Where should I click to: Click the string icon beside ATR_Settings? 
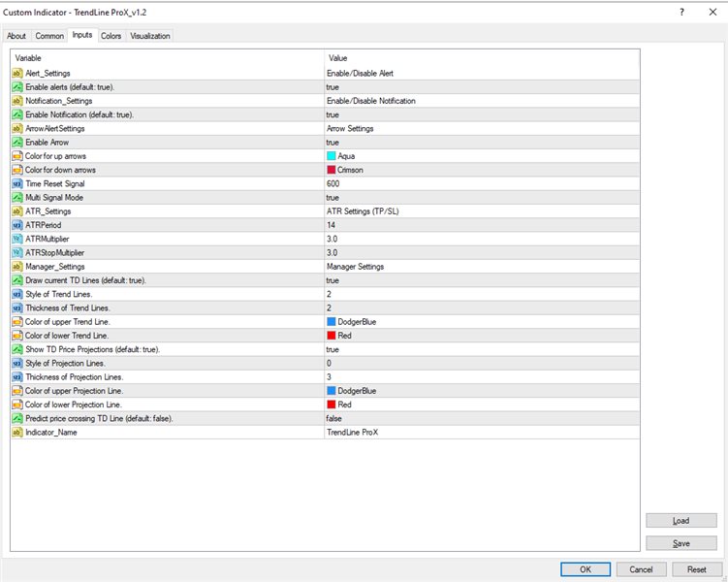pyautogui.click(x=17, y=211)
